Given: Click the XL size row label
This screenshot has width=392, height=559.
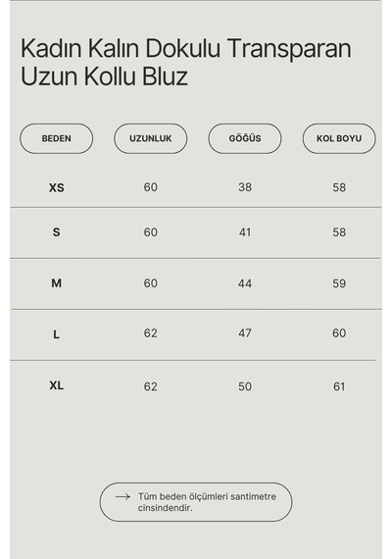Looking at the screenshot, I should 56,385.
